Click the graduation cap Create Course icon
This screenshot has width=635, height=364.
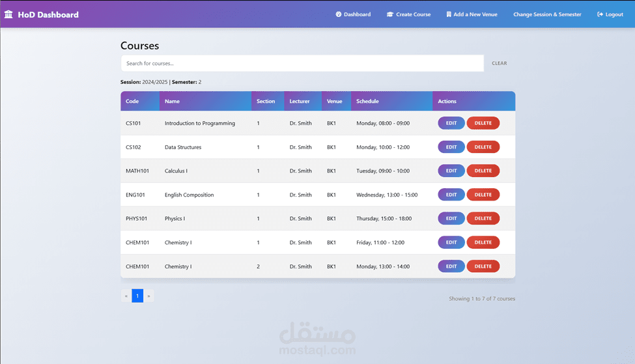[x=390, y=14]
